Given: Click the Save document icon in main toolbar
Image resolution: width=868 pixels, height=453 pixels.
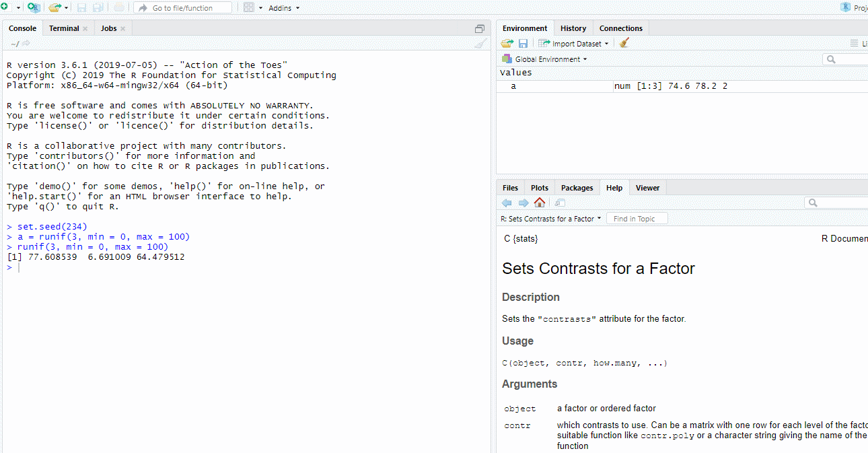Looking at the screenshot, I should coord(82,7).
